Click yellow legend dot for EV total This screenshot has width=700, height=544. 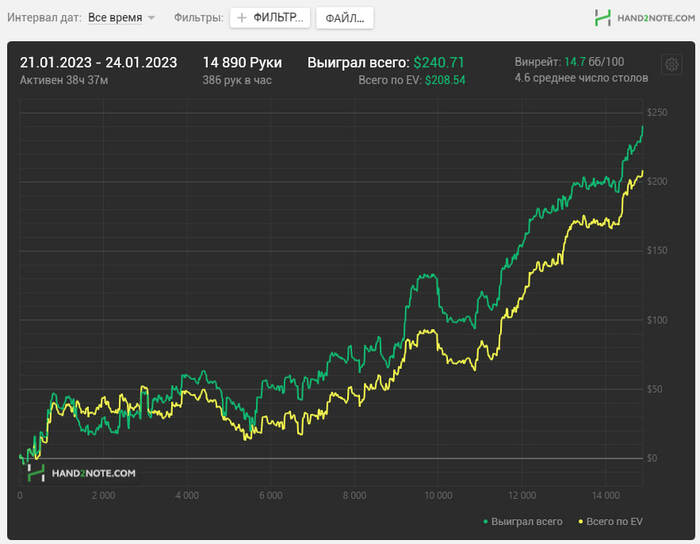(580, 522)
